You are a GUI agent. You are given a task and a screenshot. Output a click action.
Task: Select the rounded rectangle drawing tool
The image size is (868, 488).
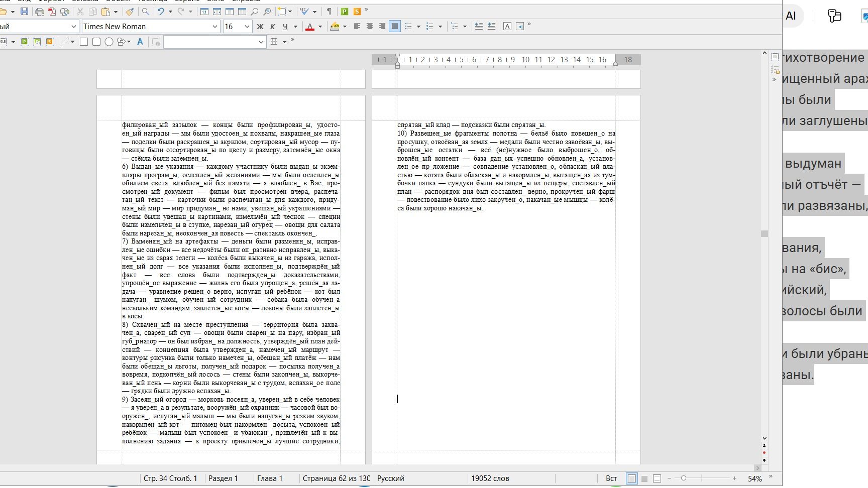96,42
